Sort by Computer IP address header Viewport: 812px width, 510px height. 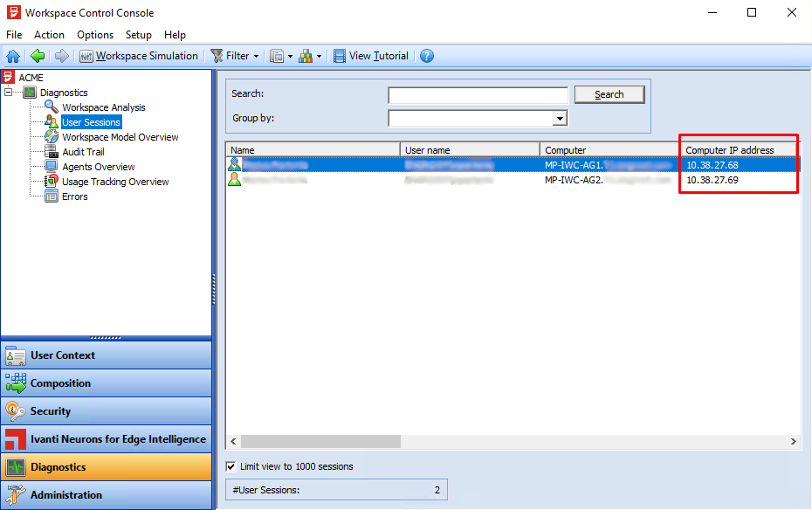(739, 149)
